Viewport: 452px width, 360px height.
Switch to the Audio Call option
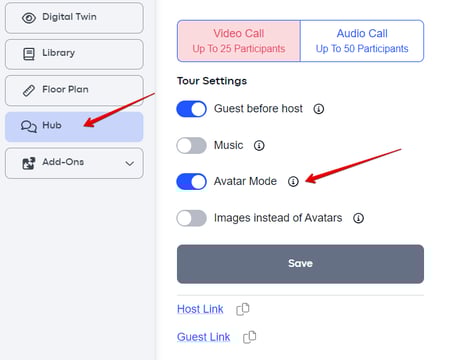tap(362, 41)
